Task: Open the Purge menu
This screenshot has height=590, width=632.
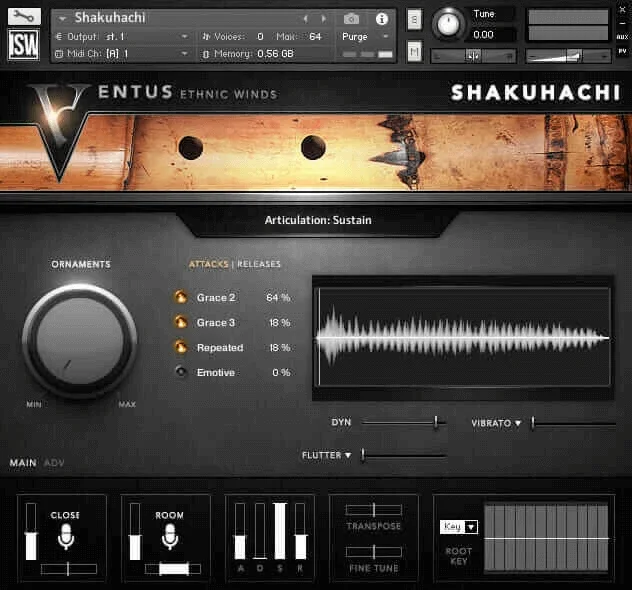Action: click(x=365, y=37)
